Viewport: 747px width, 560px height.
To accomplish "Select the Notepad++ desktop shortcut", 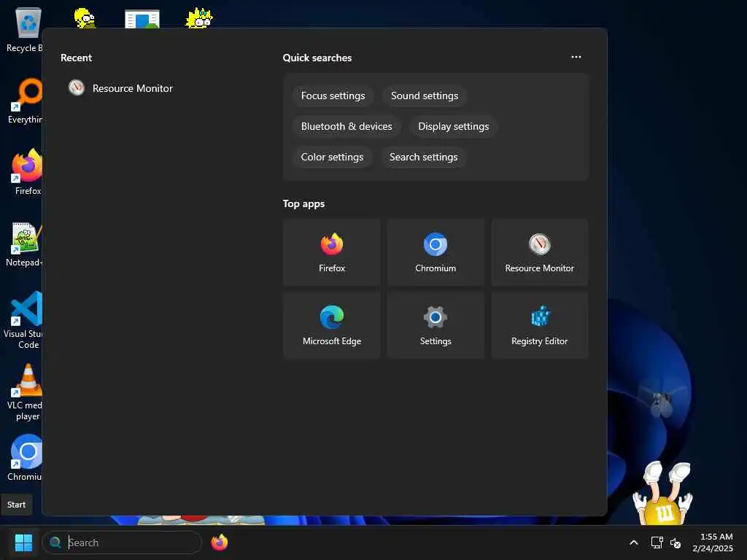I will coord(25,244).
